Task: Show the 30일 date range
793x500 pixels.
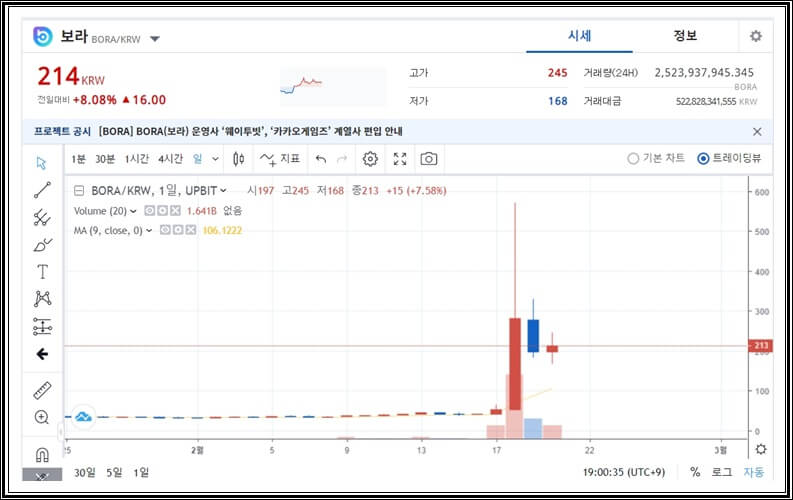Action: pyautogui.click(x=84, y=473)
